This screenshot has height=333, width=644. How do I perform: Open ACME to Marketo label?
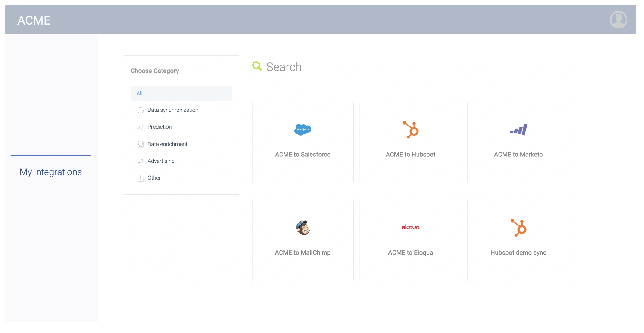click(x=518, y=155)
